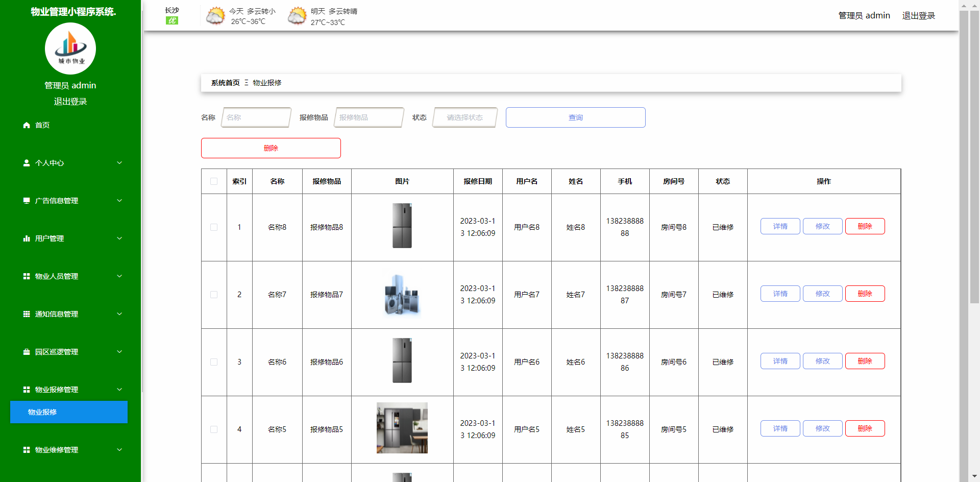Toggle the select-all checkbox in table header
Screen dimensions: 980x482
click(214, 181)
